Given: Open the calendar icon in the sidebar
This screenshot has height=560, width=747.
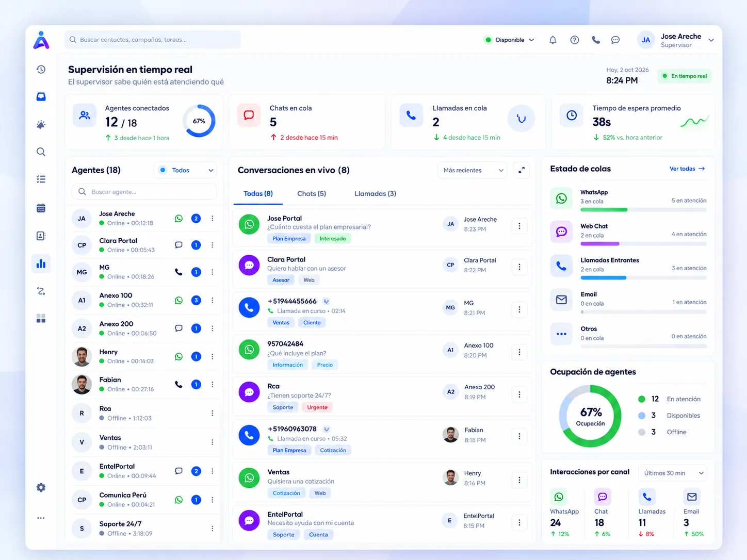Looking at the screenshot, I should pos(41,208).
